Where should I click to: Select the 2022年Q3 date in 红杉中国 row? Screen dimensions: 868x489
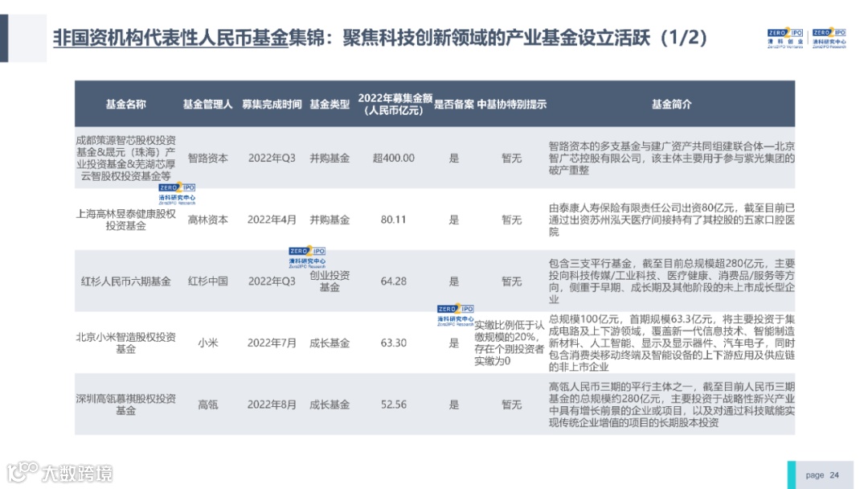(272, 281)
